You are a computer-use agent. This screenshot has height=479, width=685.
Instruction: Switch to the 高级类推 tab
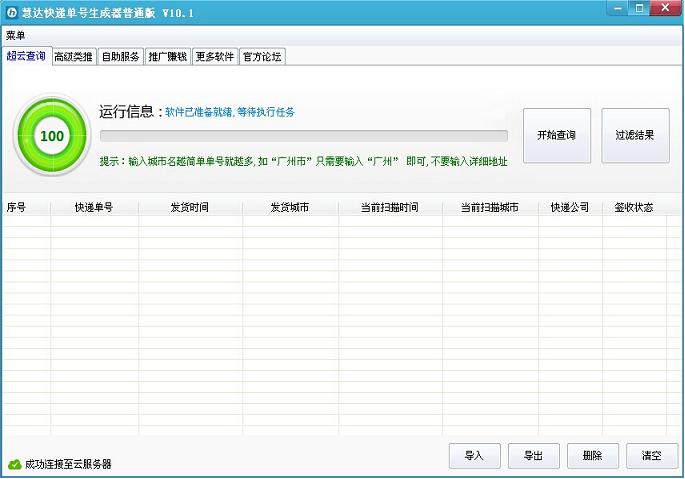tap(74, 57)
